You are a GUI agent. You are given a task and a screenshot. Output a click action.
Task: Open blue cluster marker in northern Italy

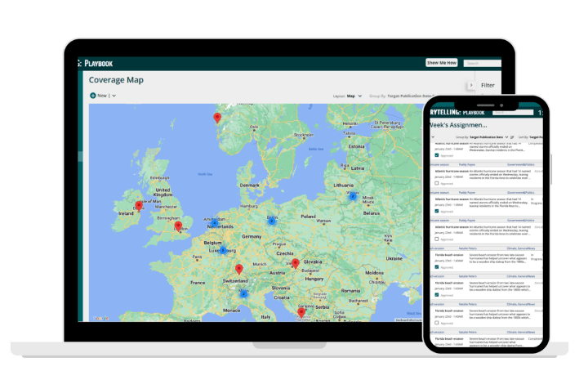pyautogui.click(x=243, y=293)
